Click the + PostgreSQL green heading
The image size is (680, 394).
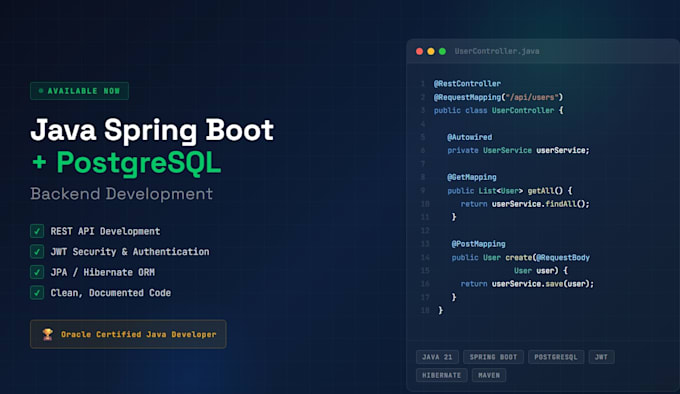coord(126,163)
